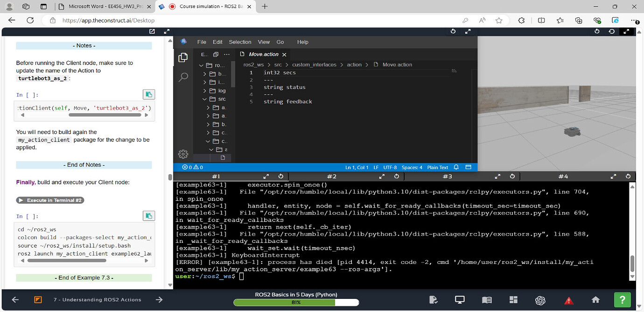Open the Explorer panel more actions ellipsis
The image size is (644, 312).
227,55
